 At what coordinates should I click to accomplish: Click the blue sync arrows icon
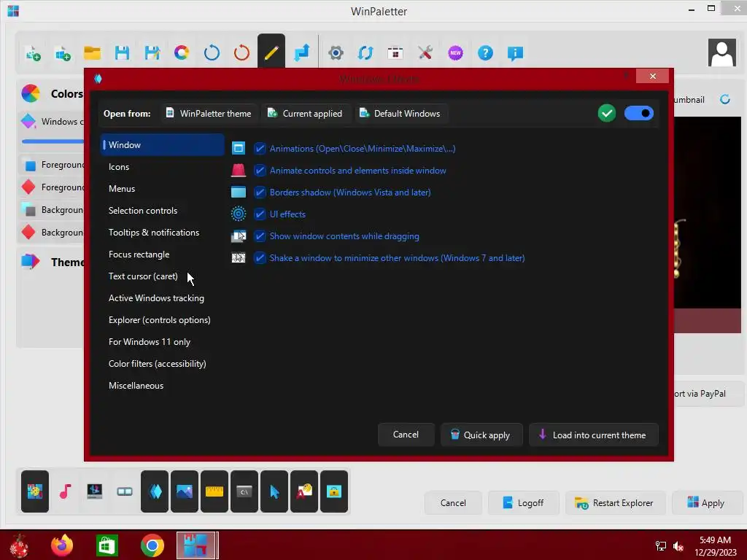click(365, 52)
